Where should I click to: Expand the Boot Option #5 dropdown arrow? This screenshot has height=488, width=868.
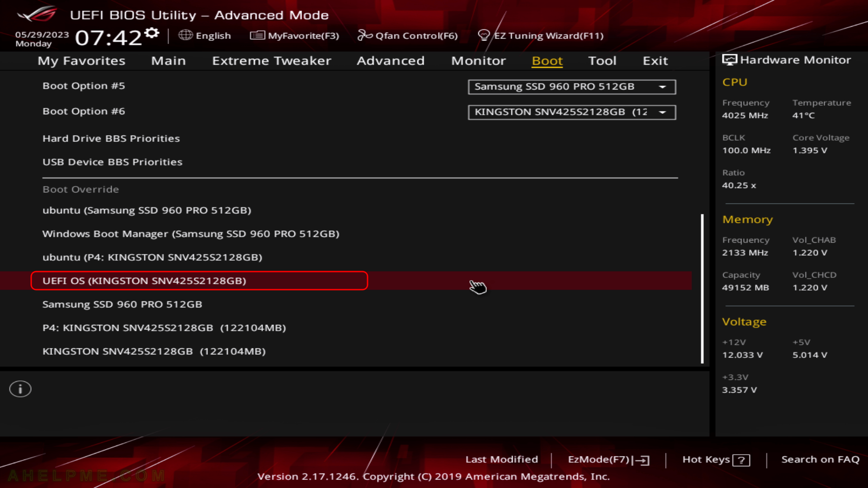pyautogui.click(x=663, y=87)
